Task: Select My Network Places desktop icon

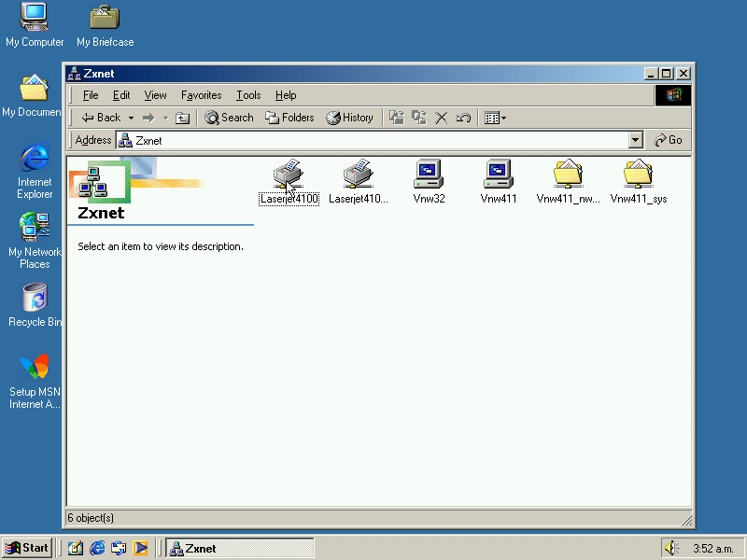Action: point(35,241)
